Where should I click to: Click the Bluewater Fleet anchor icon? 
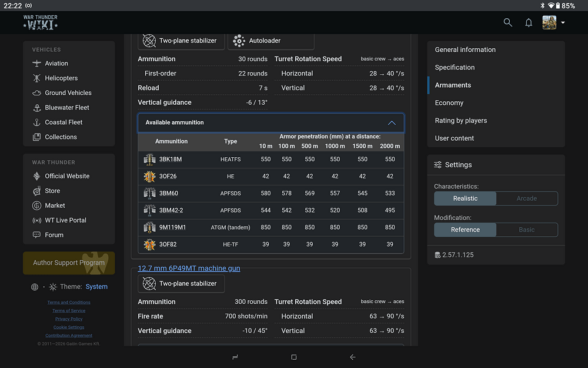(36, 108)
